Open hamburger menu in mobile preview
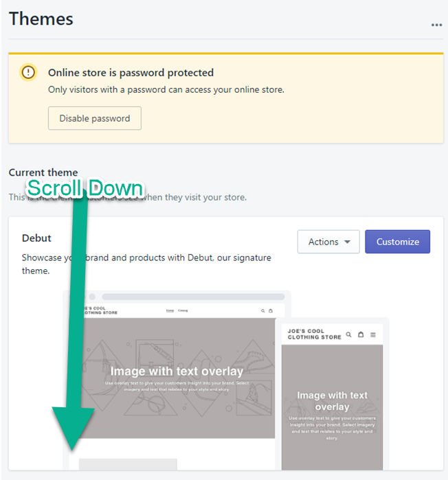448x480 pixels. [373, 334]
